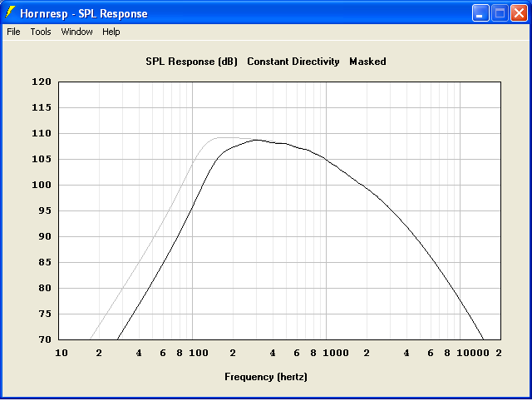Click the 110 dB axis value

point(42,133)
